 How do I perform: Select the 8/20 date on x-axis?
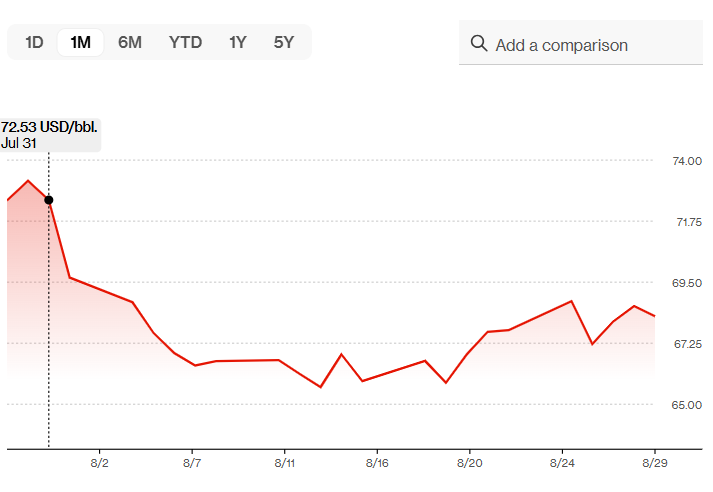click(470, 464)
